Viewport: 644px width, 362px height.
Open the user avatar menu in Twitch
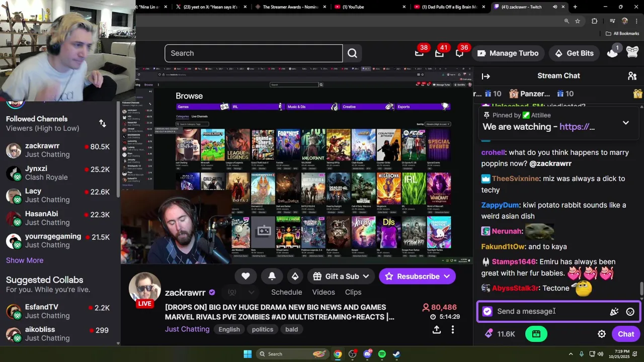point(632,53)
